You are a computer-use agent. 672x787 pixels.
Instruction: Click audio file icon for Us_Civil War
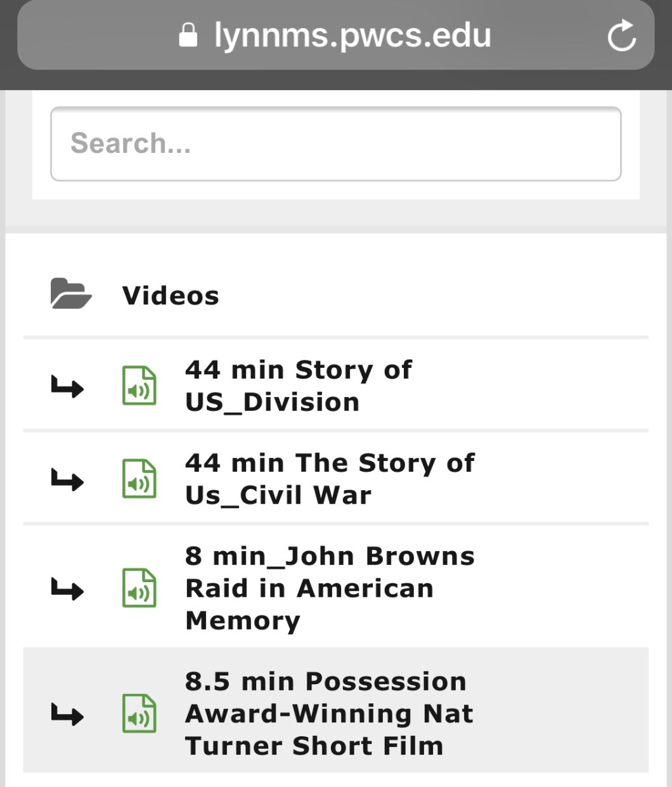139,479
